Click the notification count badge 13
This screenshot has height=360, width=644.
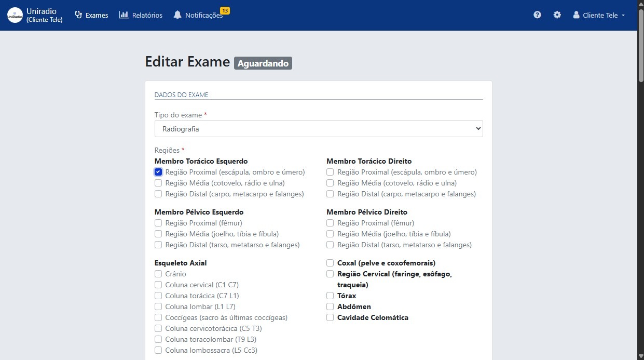[x=225, y=10]
